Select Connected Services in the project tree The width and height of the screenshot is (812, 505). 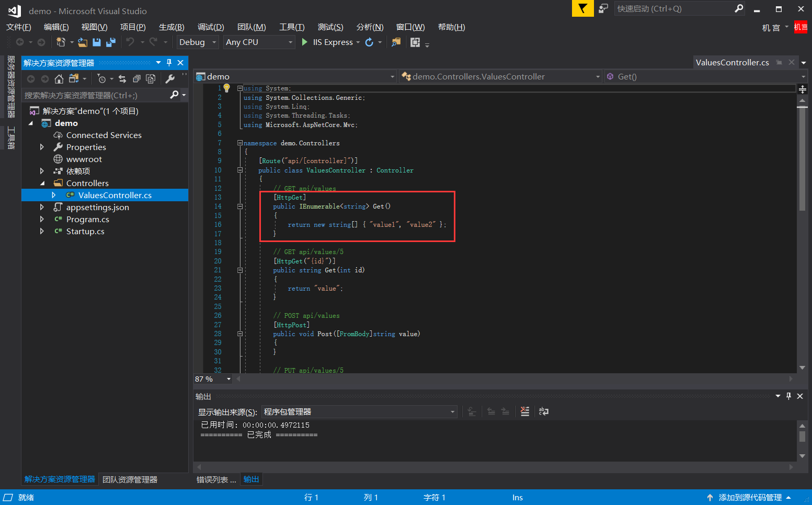click(x=104, y=135)
